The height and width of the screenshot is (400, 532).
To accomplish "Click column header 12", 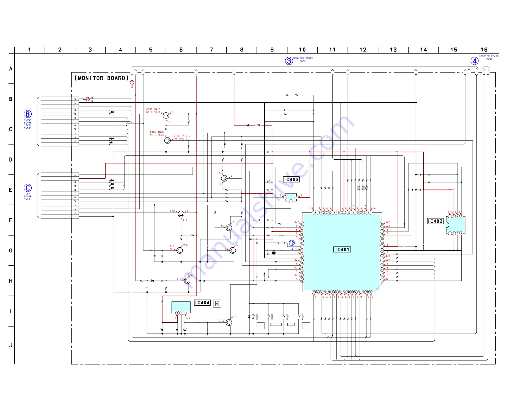I will 363,50.
